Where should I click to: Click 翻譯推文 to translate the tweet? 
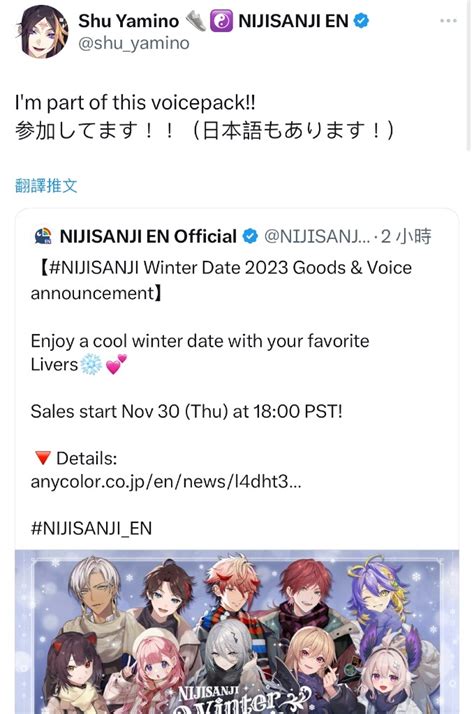tap(46, 186)
